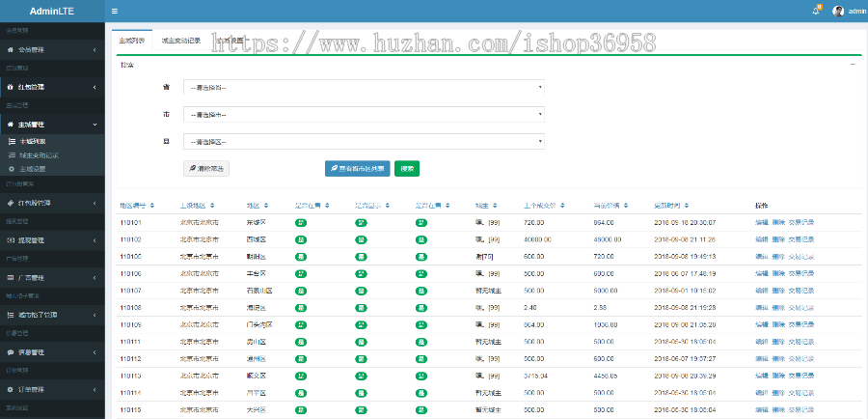This screenshot has height=419, width=868.
Task: Toggle first green badge in row 110102
Action: 301,237
